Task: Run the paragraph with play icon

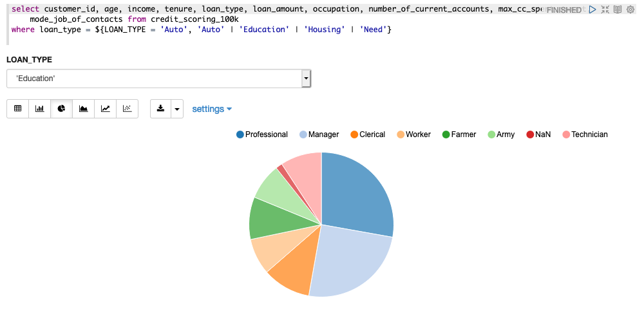Action: (x=592, y=10)
